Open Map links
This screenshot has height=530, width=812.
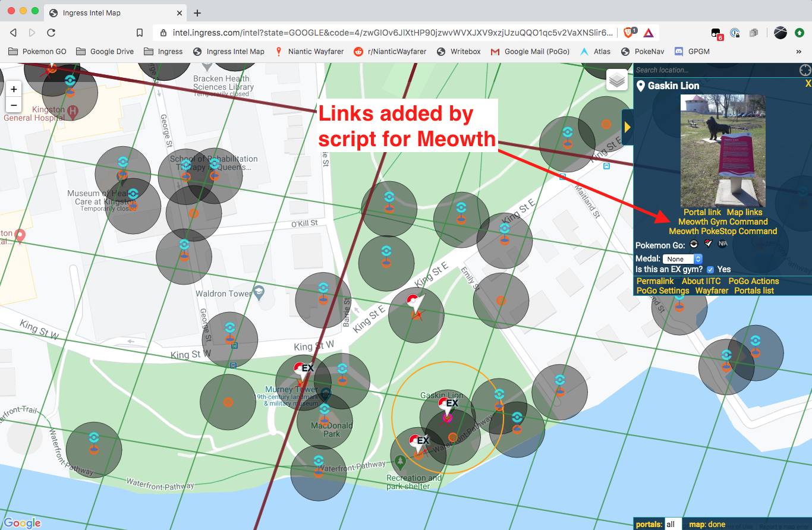tap(744, 212)
